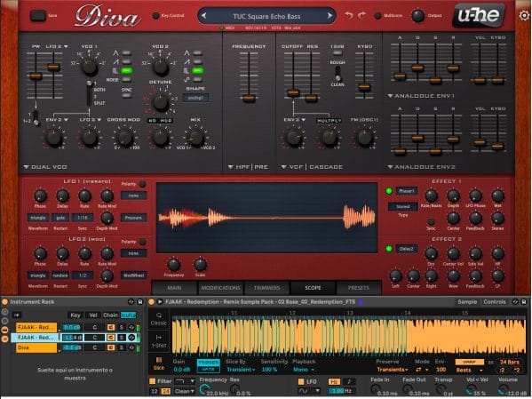The height and width of the screenshot is (399, 532).
Task: Go to previous preset with left arrow
Action: click(x=204, y=16)
